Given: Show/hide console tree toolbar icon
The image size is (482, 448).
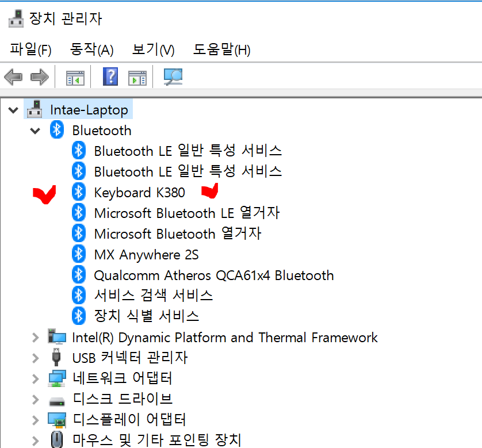Looking at the screenshot, I should click(x=75, y=78).
